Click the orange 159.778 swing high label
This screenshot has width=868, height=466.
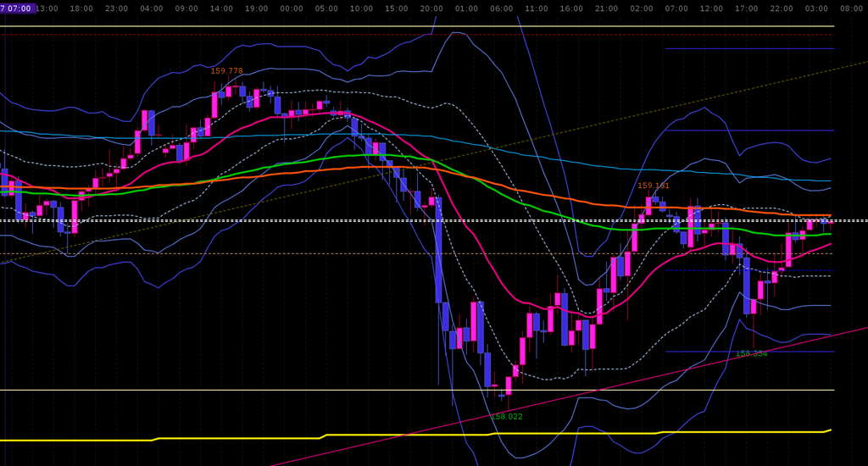pyautogui.click(x=226, y=71)
